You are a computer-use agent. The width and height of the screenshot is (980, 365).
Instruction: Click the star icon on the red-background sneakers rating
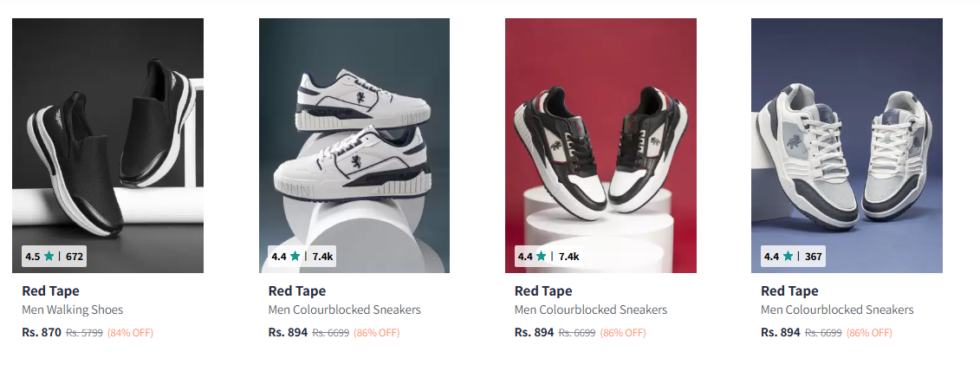click(x=542, y=257)
